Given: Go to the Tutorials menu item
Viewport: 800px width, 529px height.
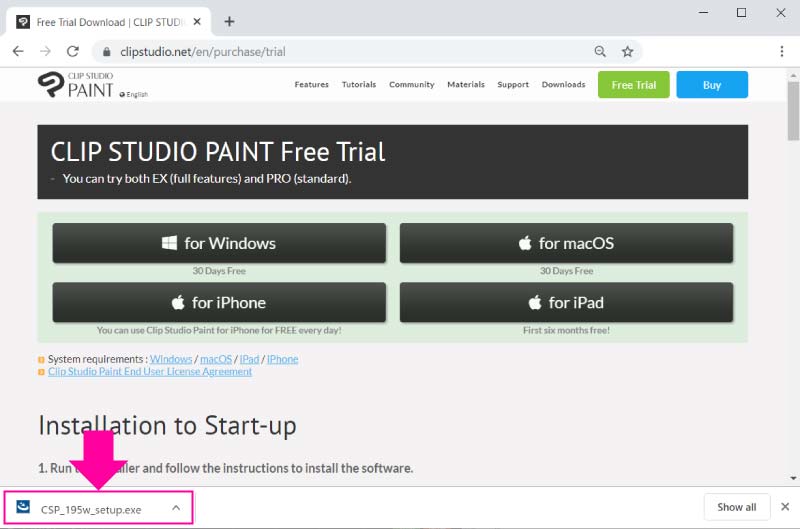Looking at the screenshot, I should (359, 85).
